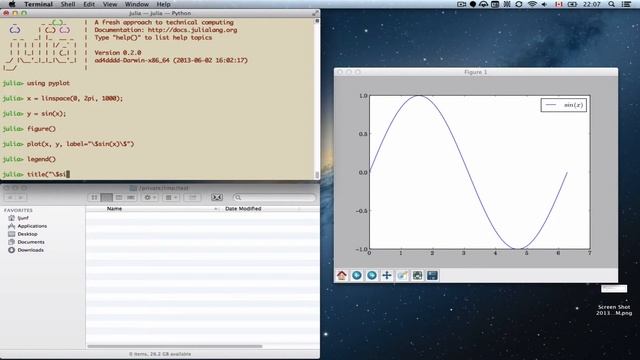Switch Finder to Cover Flow view
This screenshot has width=640, height=360.
(x=131, y=198)
